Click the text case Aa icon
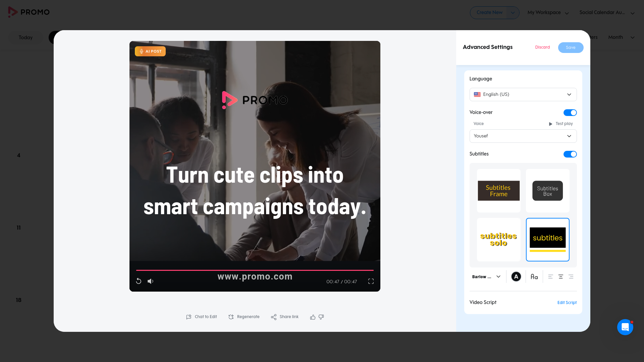 click(x=534, y=277)
